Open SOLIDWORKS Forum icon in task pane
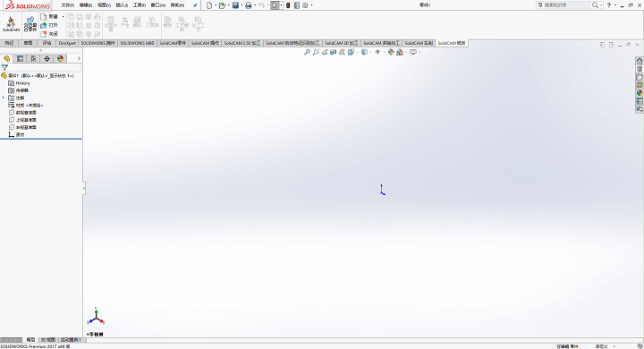Viewport: 644px width, 349px height. pyautogui.click(x=640, y=109)
